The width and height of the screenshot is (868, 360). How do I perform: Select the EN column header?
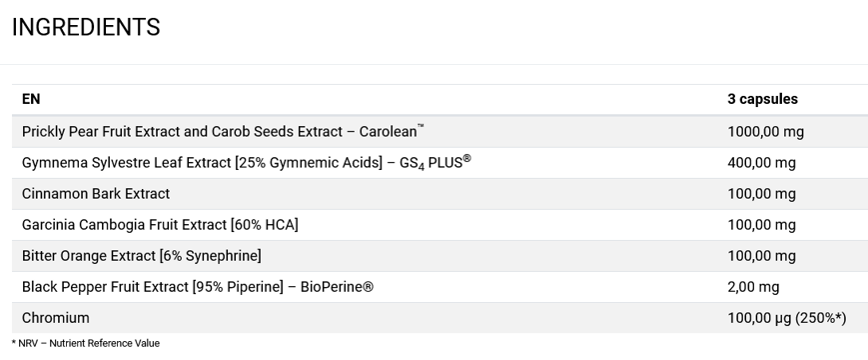pos(31,99)
